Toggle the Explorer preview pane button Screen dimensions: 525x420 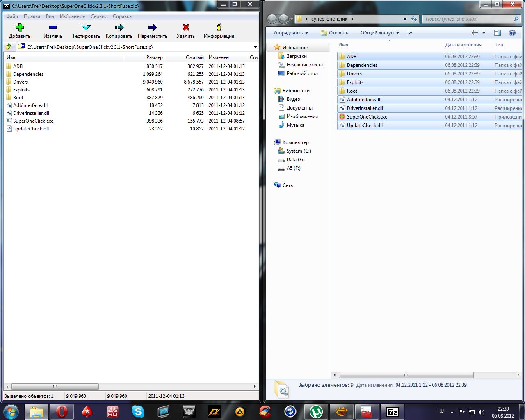coord(498,33)
